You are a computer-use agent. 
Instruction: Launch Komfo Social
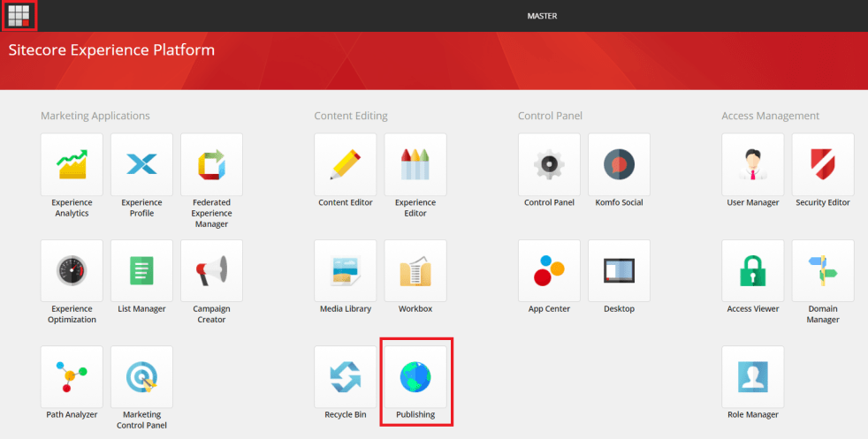pyautogui.click(x=619, y=164)
